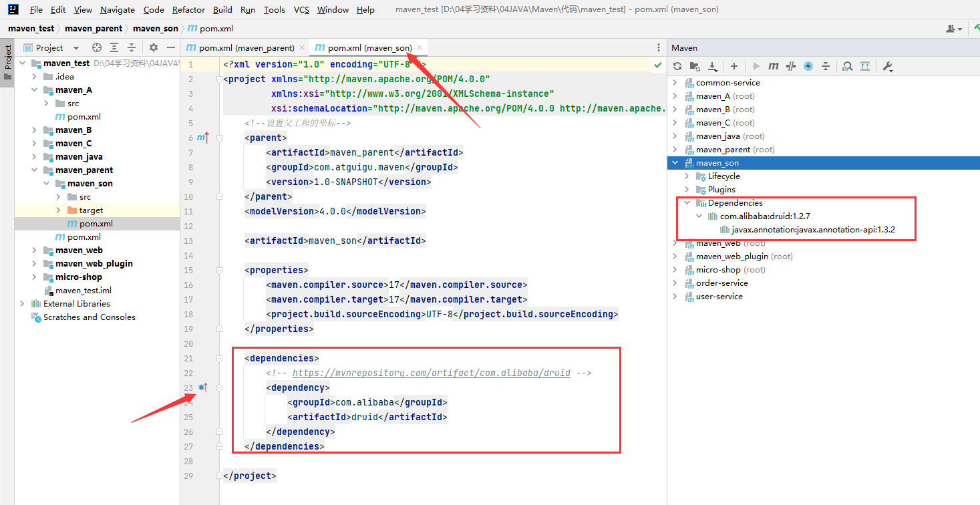Select pom.xml under maven_A
This screenshot has height=505, width=980.
[84, 117]
